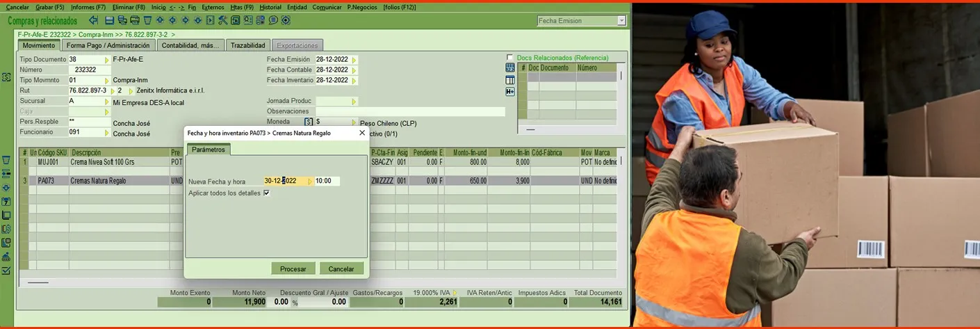This screenshot has width=980, height=329.
Task: Click the floppy disk save icon
Action: 109,21
